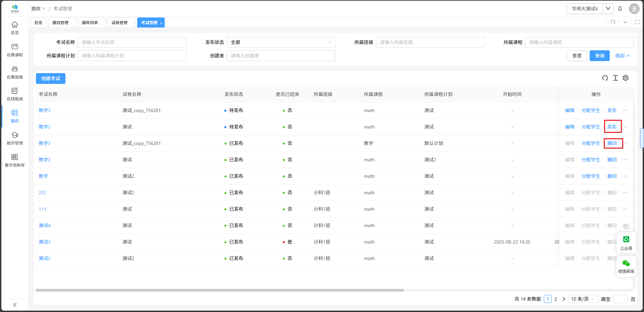Click the 创建考试 button
The height and width of the screenshot is (312, 644).
pyautogui.click(x=51, y=79)
